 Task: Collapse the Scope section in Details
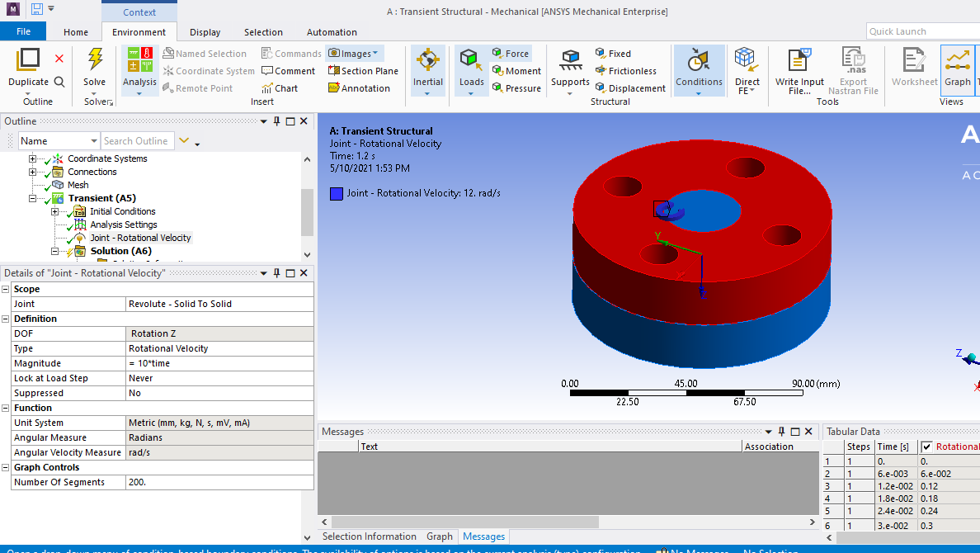pos(6,289)
